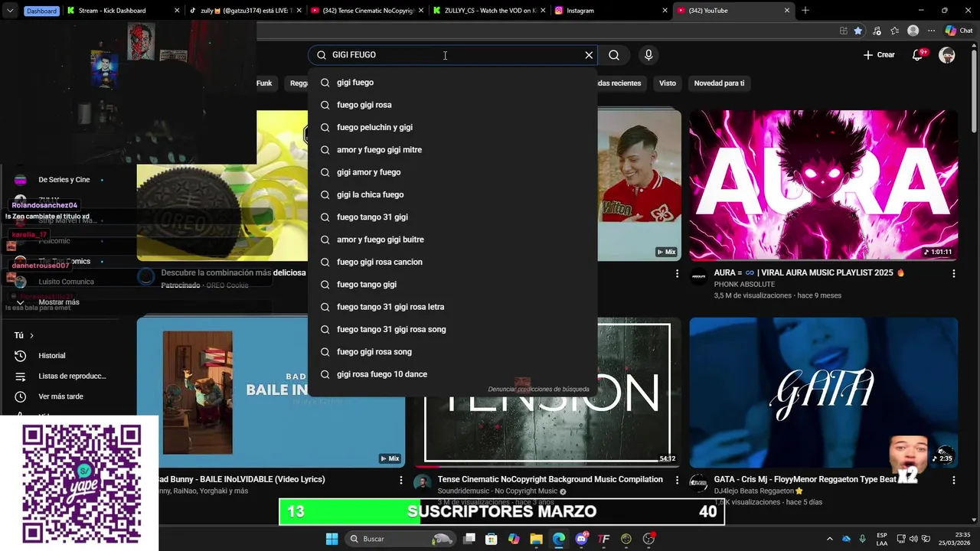The height and width of the screenshot is (551, 980).
Task: Open the YouTube notifications bell
Action: [x=918, y=55]
